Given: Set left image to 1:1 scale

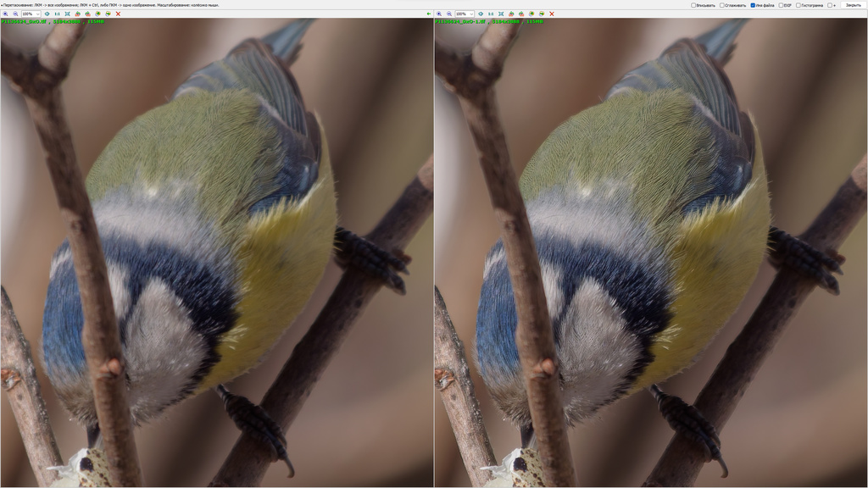Looking at the screenshot, I should tap(57, 14).
